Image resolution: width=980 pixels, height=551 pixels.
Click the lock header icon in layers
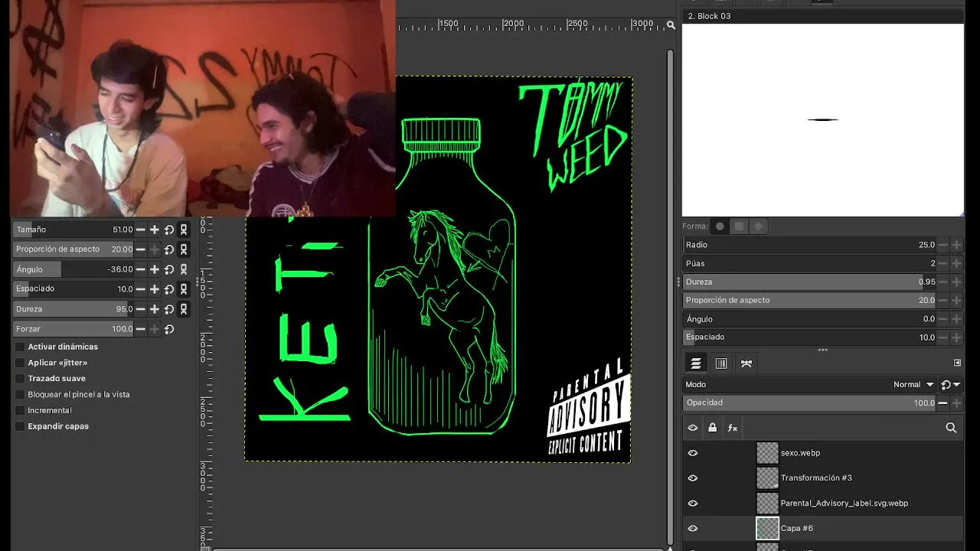pos(713,428)
